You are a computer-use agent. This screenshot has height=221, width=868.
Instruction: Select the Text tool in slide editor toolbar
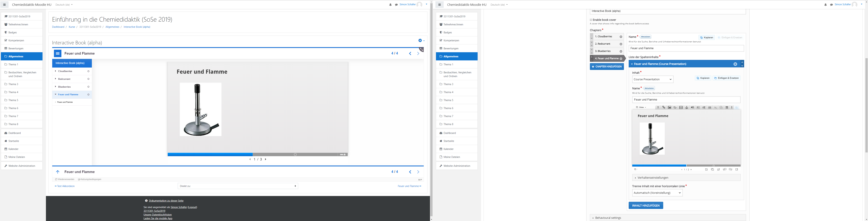point(658,108)
